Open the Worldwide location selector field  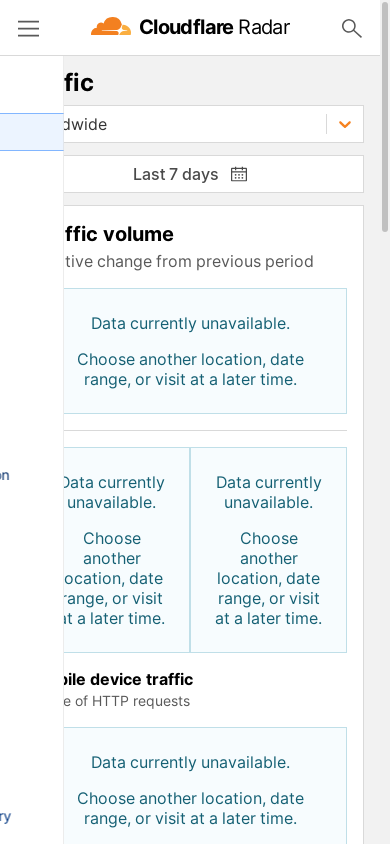tap(214, 124)
